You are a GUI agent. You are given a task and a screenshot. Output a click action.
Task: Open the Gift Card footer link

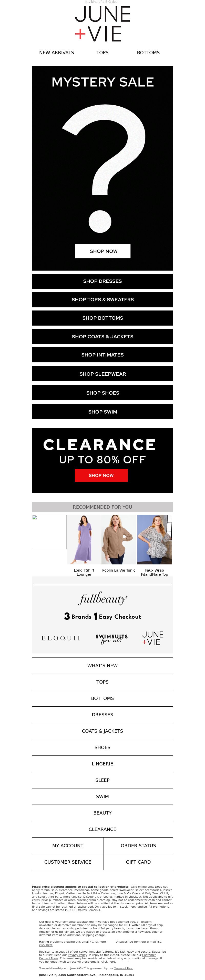click(138, 862)
